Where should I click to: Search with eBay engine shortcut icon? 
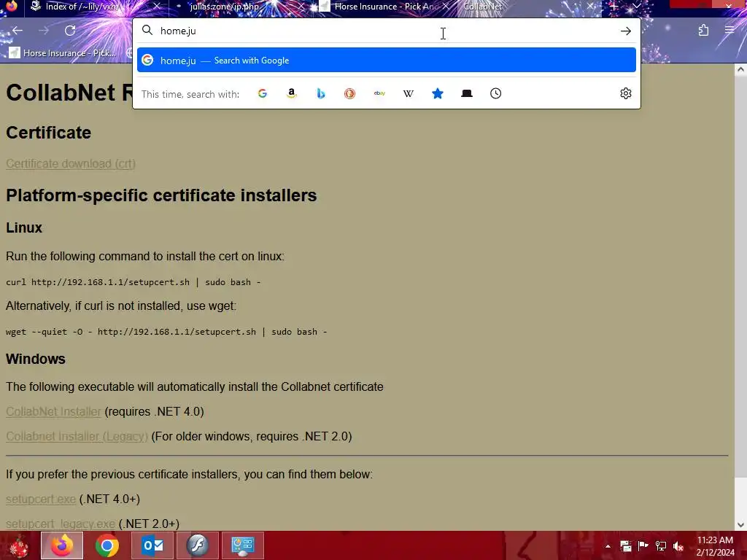tap(379, 94)
